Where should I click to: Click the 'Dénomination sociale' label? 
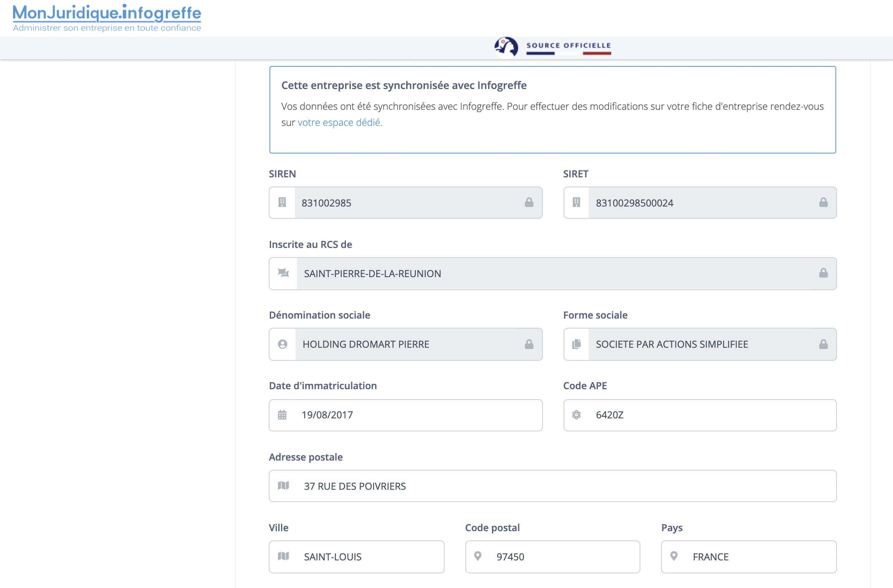[319, 315]
